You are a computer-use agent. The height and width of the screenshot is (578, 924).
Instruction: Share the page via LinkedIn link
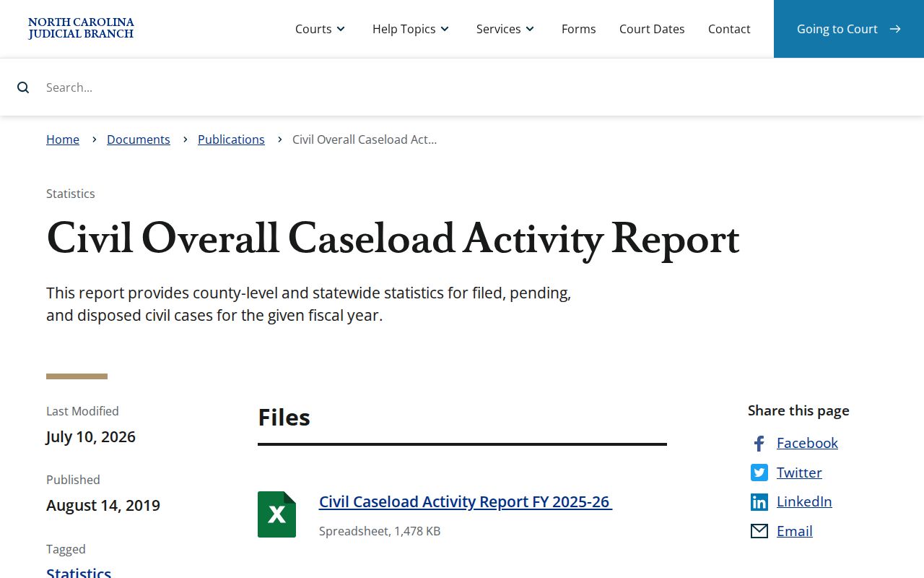804,501
